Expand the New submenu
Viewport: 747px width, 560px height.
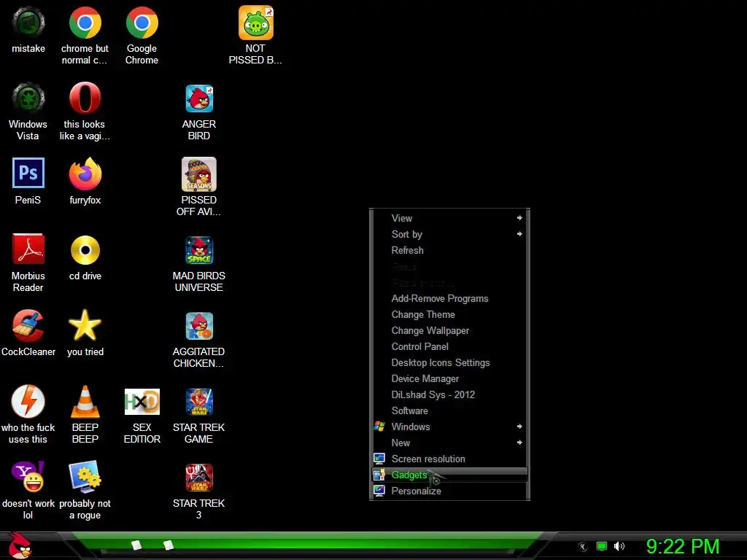[x=449, y=443]
